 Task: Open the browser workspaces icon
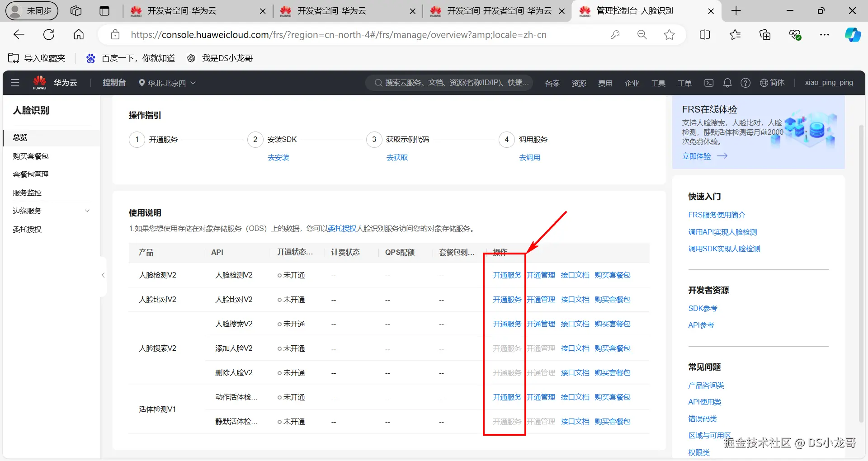(x=76, y=11)
